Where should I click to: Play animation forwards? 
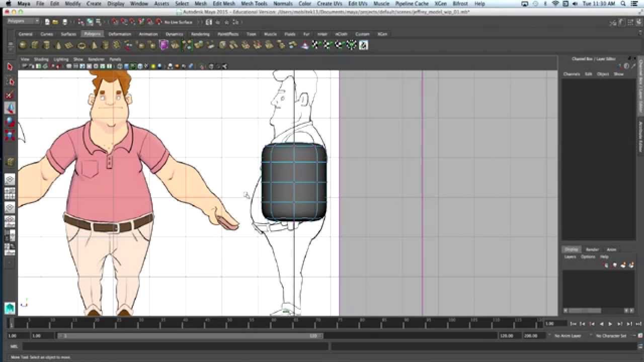(x=610, y=324)
